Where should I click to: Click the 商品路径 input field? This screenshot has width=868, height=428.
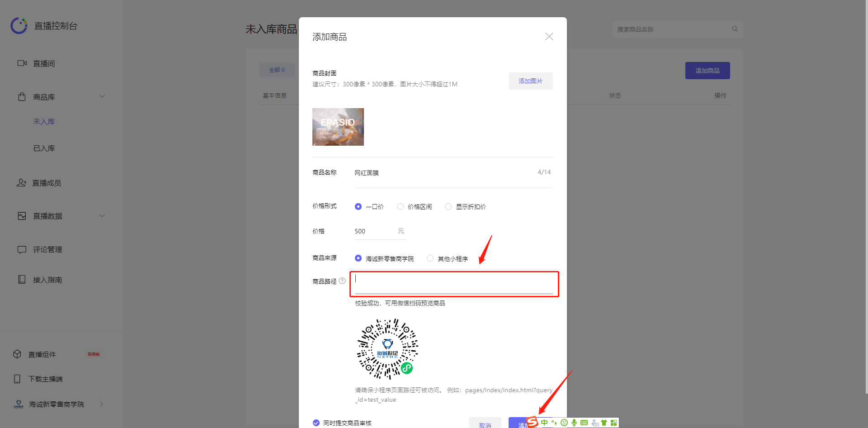coord(454,284)
